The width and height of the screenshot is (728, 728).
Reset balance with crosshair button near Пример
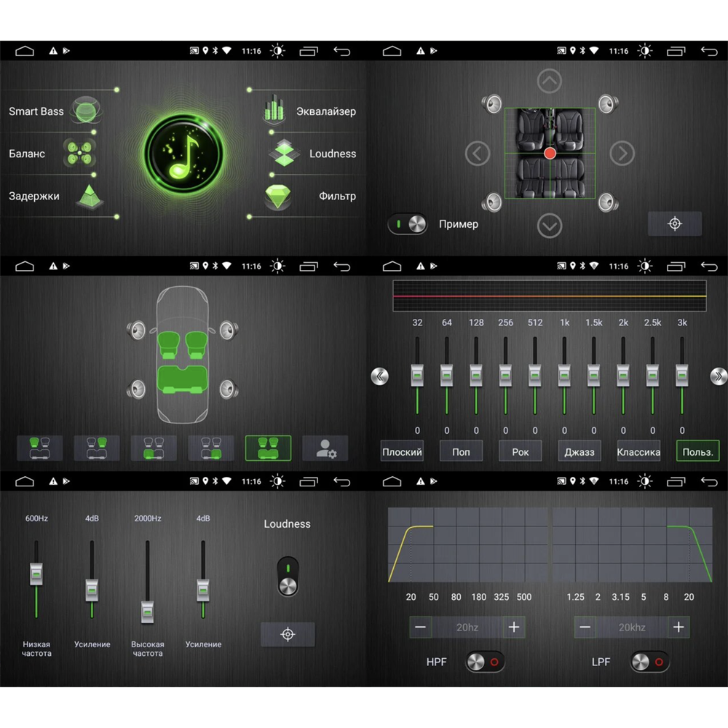[x=675, y=223]
